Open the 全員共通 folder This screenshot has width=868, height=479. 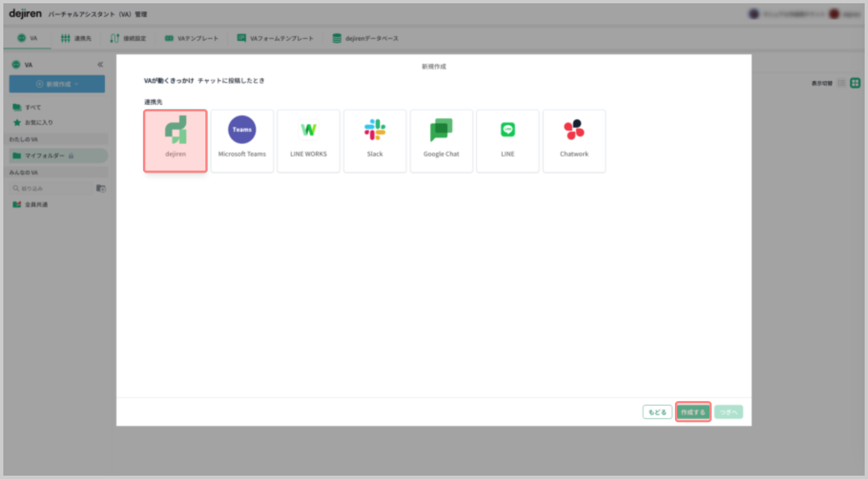(31, 204)
